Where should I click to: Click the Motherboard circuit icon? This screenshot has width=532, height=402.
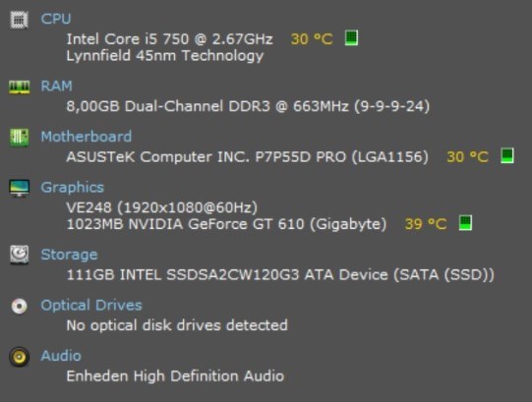(19, 138)
